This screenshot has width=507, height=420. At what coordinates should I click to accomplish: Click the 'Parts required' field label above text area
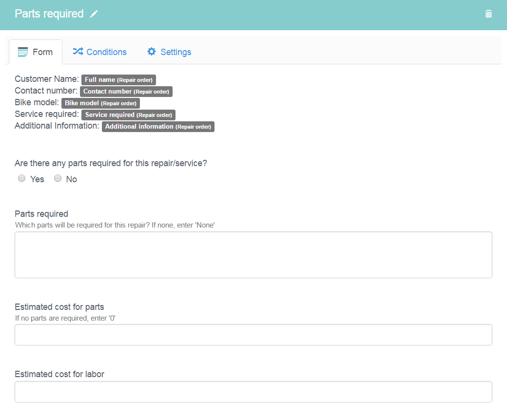41,214
